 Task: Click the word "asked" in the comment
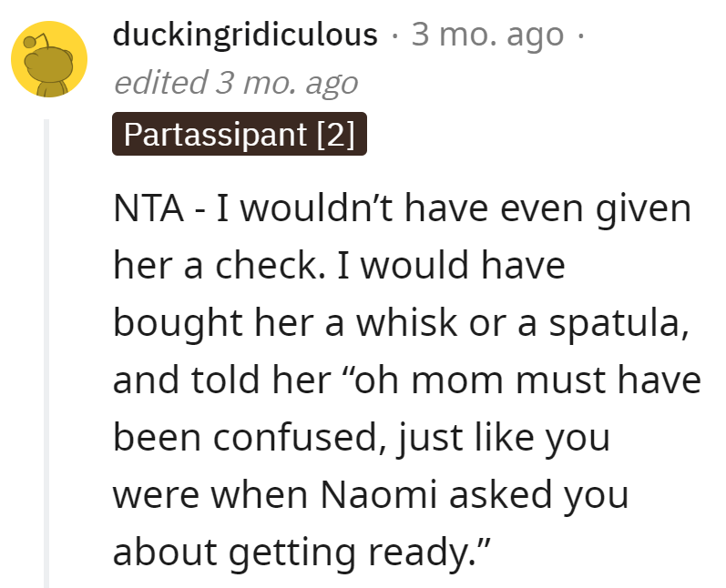coord(500,493)
